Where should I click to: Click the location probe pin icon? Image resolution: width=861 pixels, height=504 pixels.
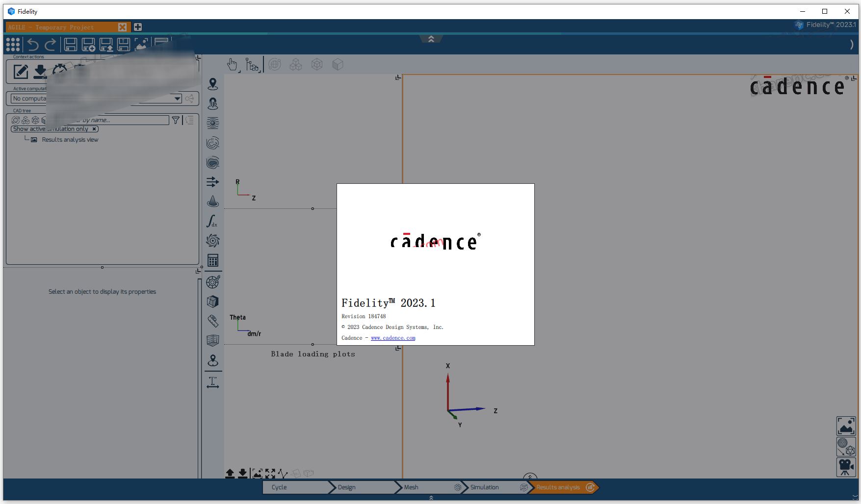pyautogui.click(x=213, y=84)
